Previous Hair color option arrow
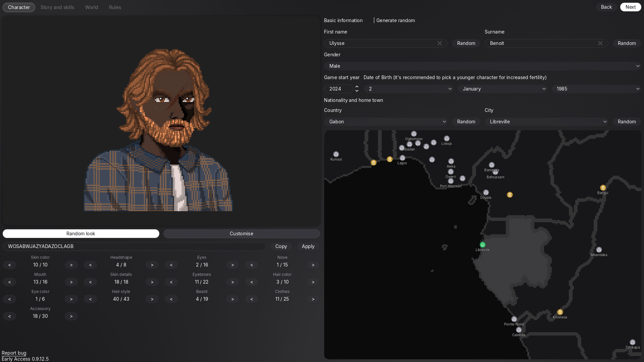This screenshot has height=362, width=644. (x=252, y=282)
